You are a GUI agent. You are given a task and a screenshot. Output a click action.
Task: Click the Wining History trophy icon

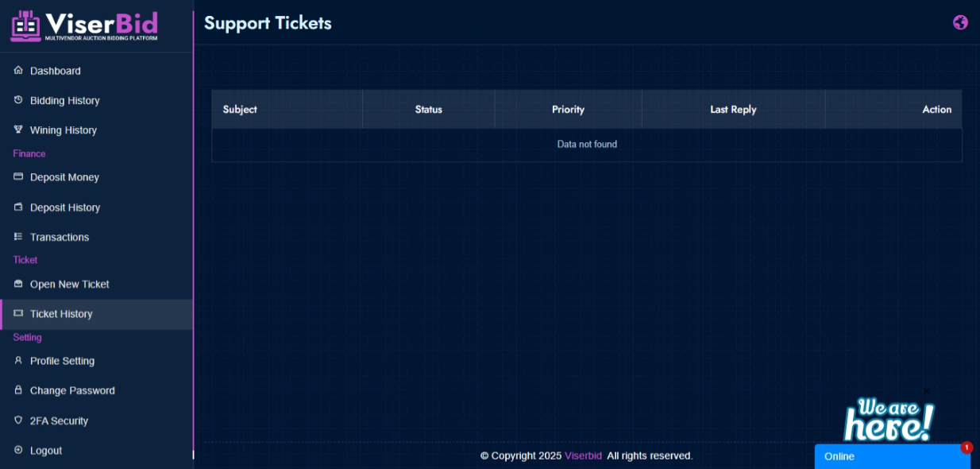point(18,130)
